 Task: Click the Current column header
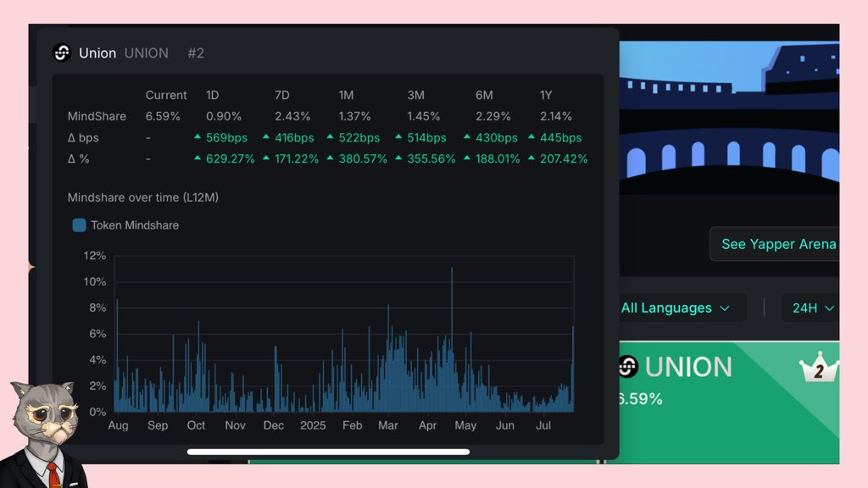[166, 95]
